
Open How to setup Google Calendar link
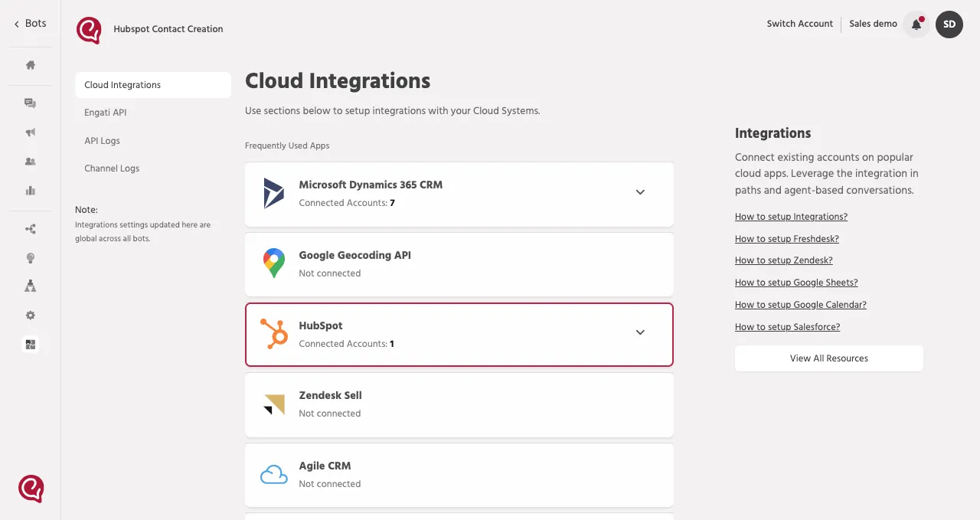(x=801, y=305)
